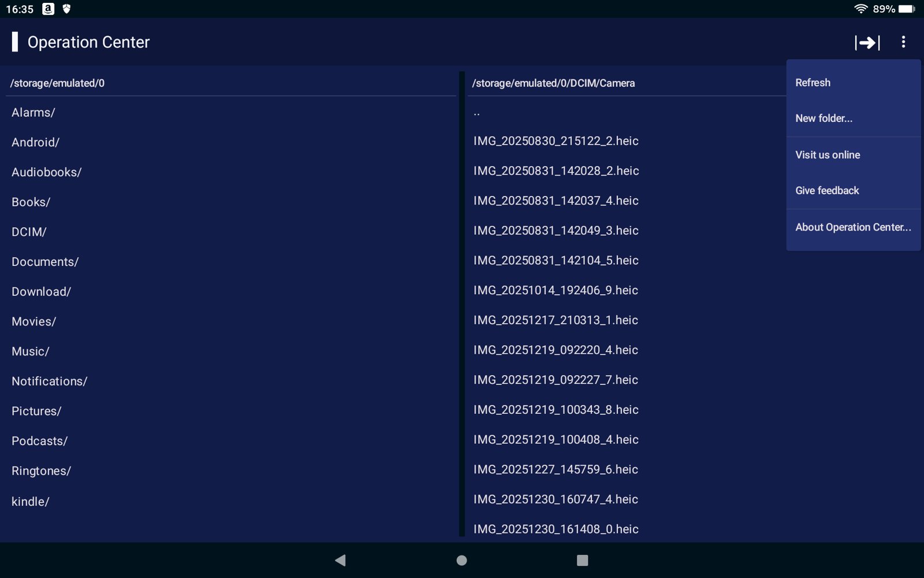
Task: Open the Download/ folder in left panel
Action: [x=41, y=292]
